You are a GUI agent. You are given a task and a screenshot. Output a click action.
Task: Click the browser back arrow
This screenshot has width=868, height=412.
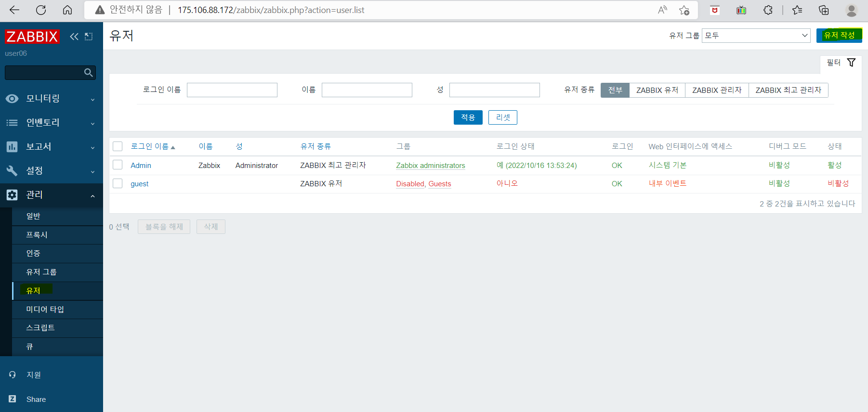(x=14, y=10)
